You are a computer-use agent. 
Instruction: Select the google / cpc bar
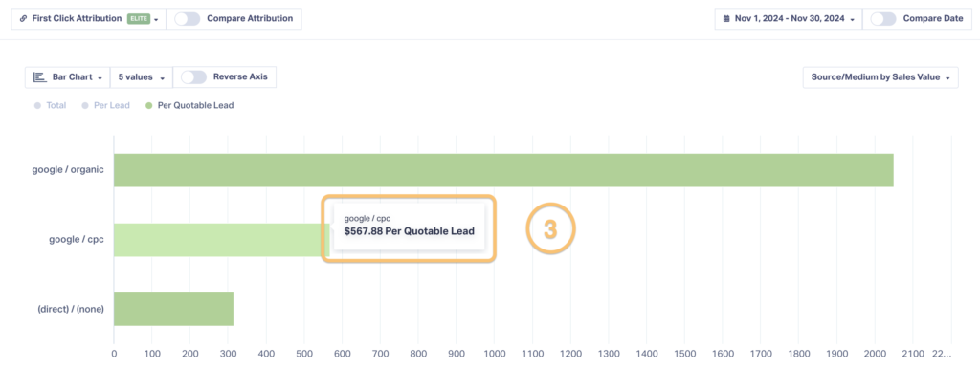220,240
